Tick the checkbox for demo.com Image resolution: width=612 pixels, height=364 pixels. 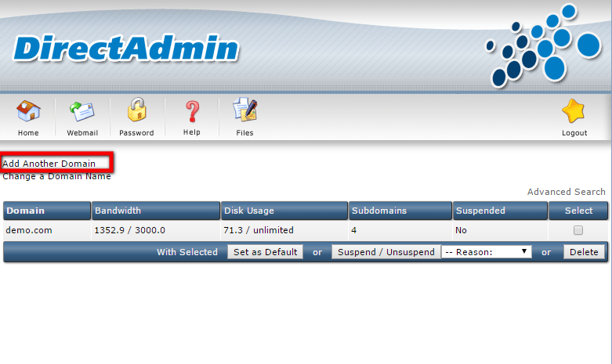tap(578, 230)
